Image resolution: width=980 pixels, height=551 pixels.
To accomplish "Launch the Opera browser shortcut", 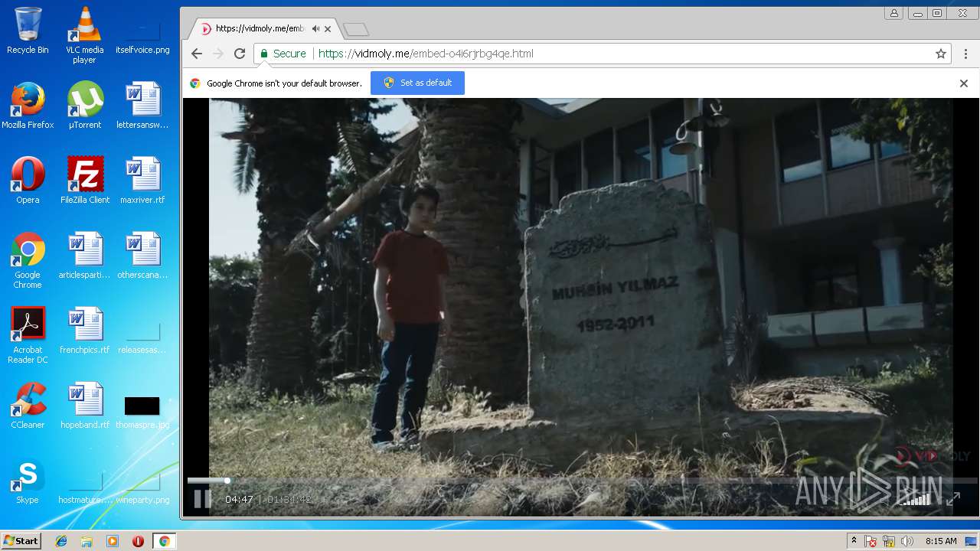I will click(x=28, y=181).
